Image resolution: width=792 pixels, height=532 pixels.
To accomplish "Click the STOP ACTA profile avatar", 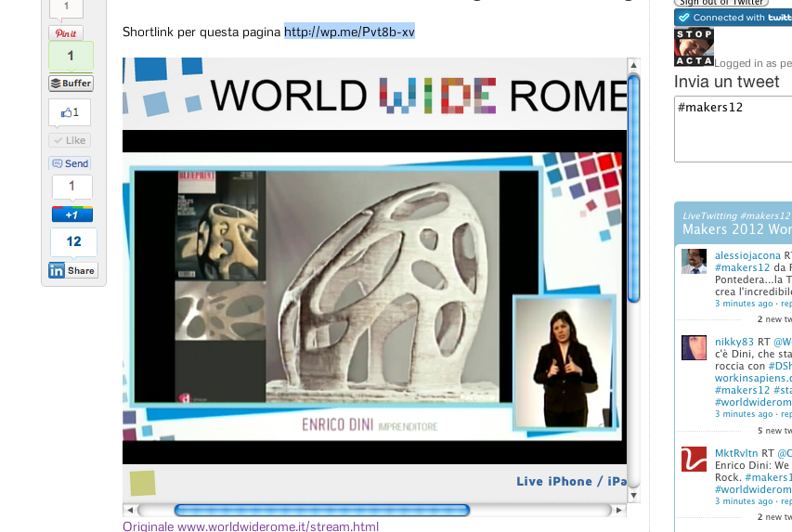I will pos(694,47).
